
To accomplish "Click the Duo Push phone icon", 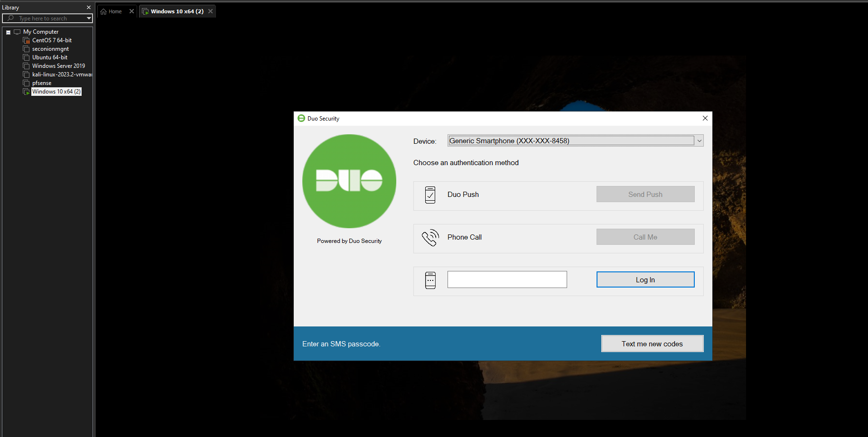I will 430,195.
